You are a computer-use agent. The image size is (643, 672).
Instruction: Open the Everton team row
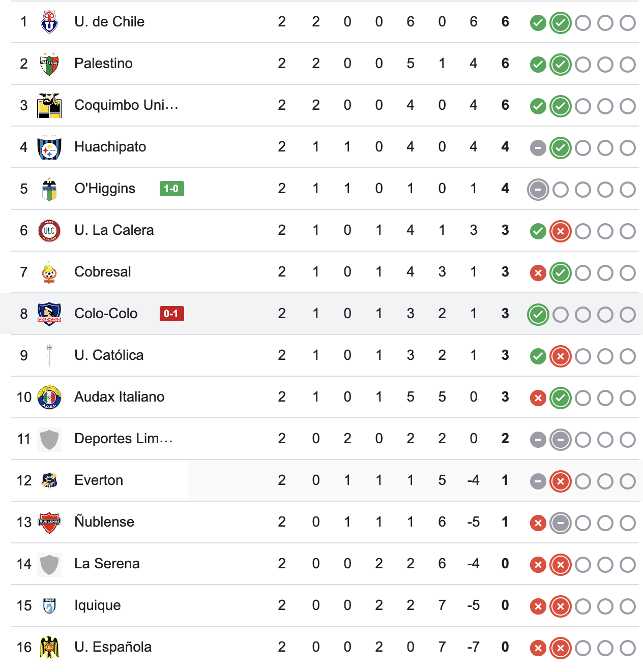point(99,480)
